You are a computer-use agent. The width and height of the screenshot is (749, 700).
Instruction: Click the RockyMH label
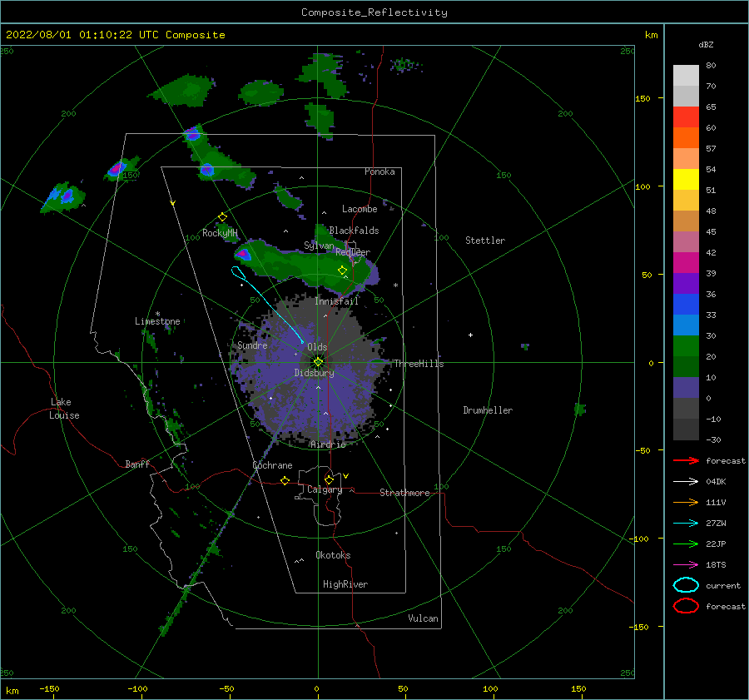(220, 233)
